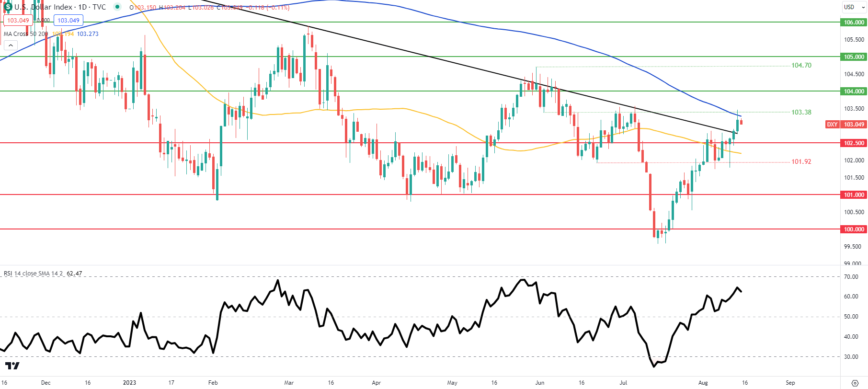Click the Sep label on time axis
Screen dimensions: 868x389
(x=790, y=383)
